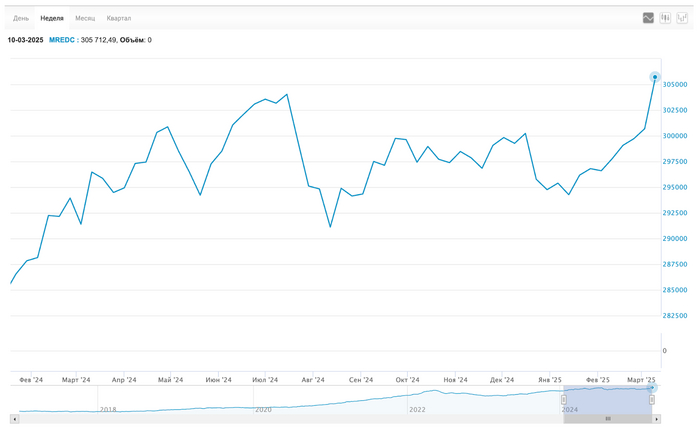Screen dimensions: 700x427
Task: Click the Авг '24 axis label
Action: (x=314, y=380)
